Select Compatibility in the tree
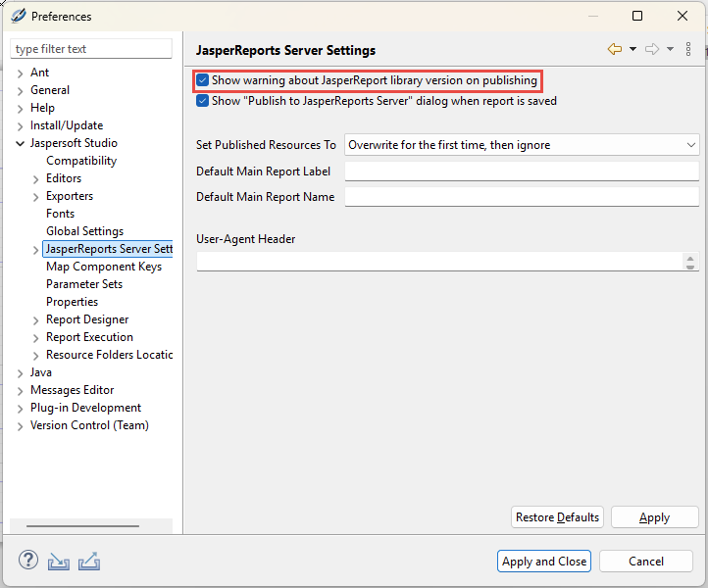Image resolution: width=708 pixels, height=588 pixels. [81, 161]
